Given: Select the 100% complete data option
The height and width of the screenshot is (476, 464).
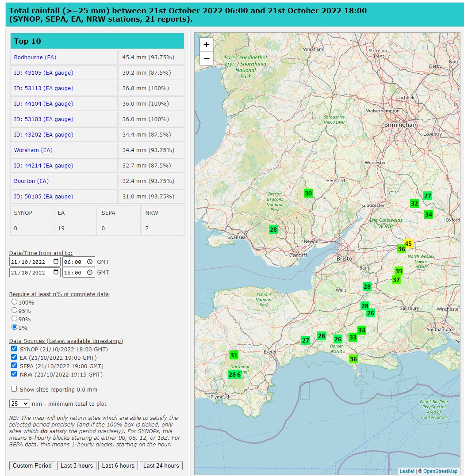Looking at the screenshot, I should (x=14, y=302).
